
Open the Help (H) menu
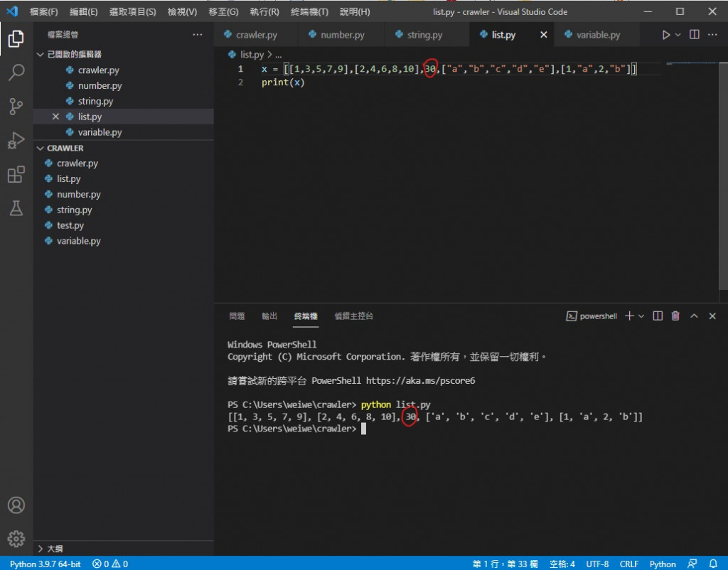(x=355, y=11)
